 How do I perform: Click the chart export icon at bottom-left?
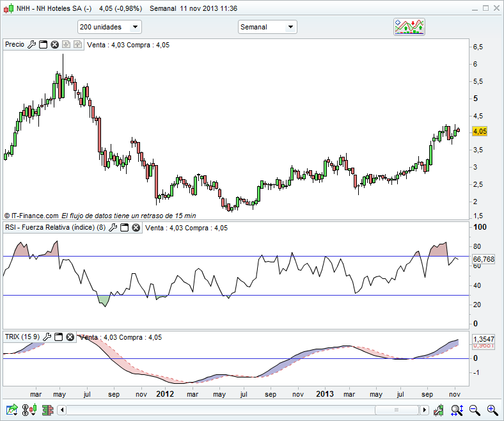click(12, 409)
